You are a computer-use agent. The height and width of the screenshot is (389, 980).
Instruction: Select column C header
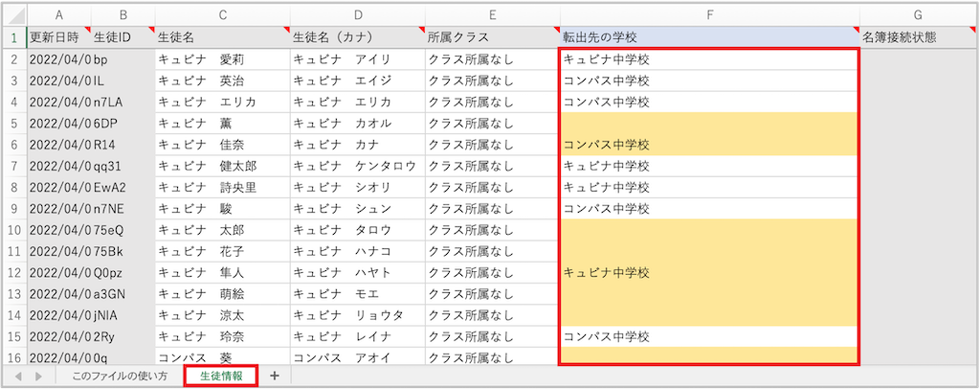[222, 15]
